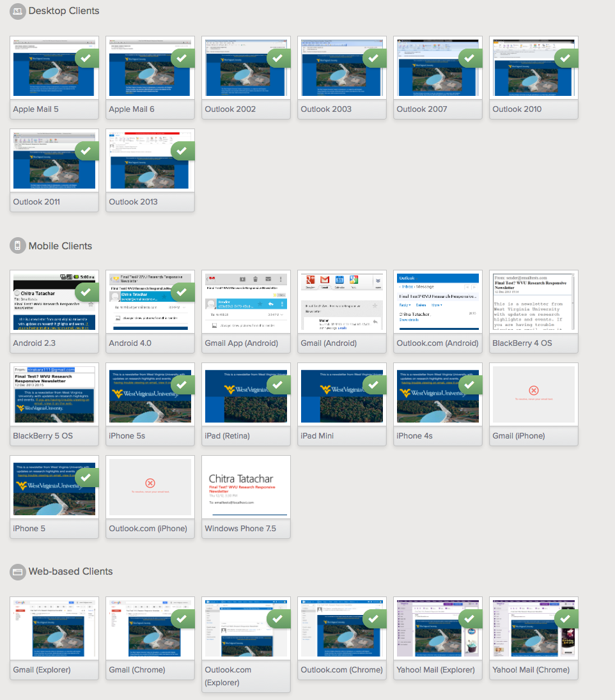The width and height of the screenshot is (615, 700).
Task: Click the green checkmark on Outlook 2010
Action: tap(566, 58)
